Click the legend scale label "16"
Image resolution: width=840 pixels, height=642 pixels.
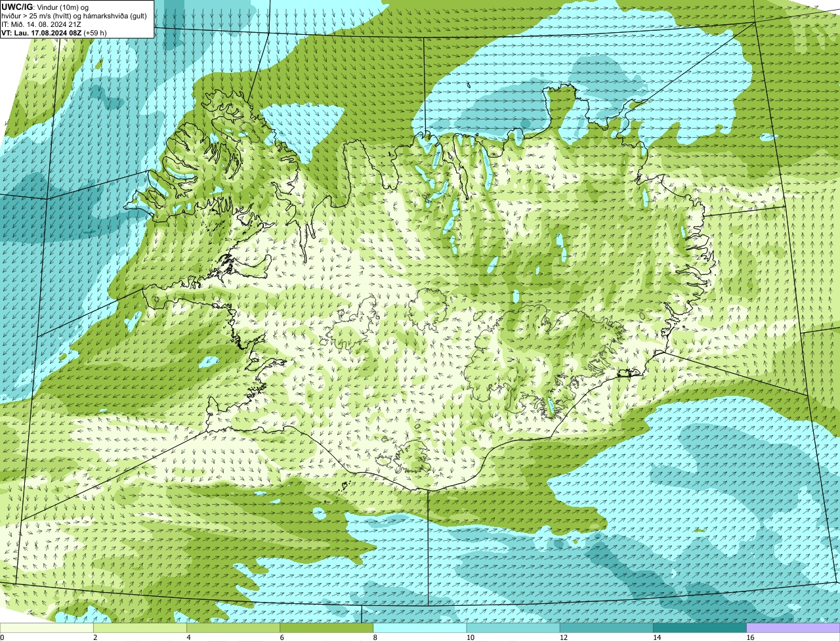750,637
